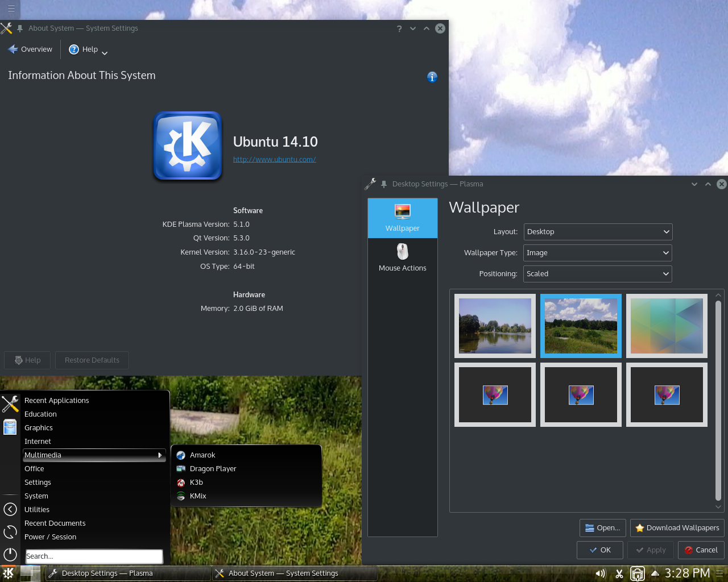Click the logout back-arrow icon in launcher

coord(10,509)
